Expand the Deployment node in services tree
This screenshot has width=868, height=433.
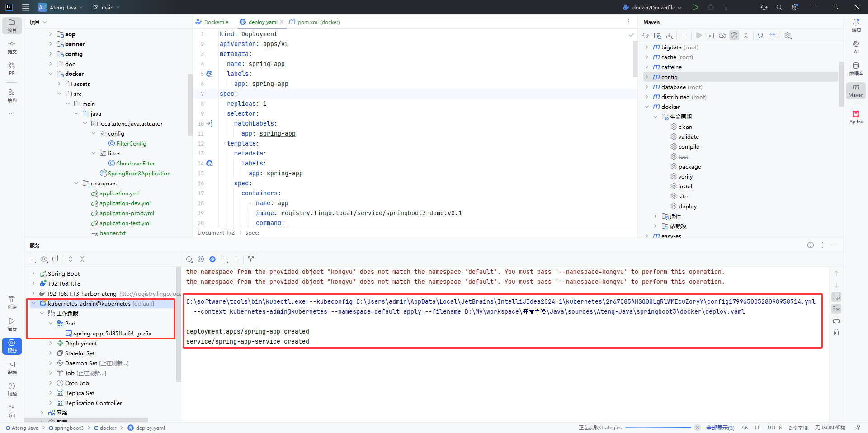tap(51, 344)
